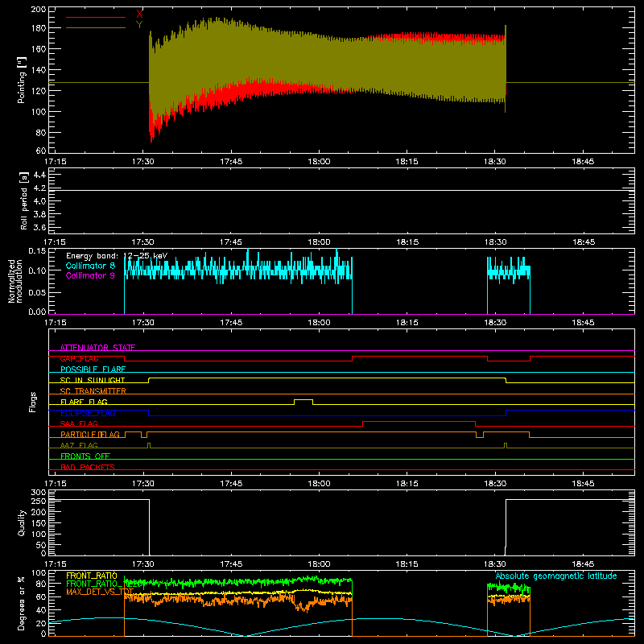
Task: Select the SC_TRANSMITTER flag label
Action: 93,391
